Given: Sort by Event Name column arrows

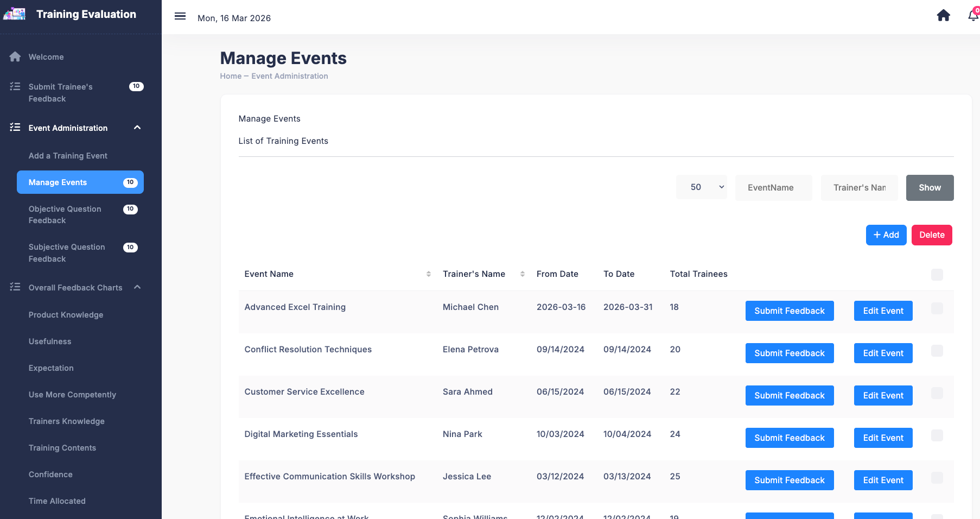Looking at the screenshot, I should tap(428, 274).
